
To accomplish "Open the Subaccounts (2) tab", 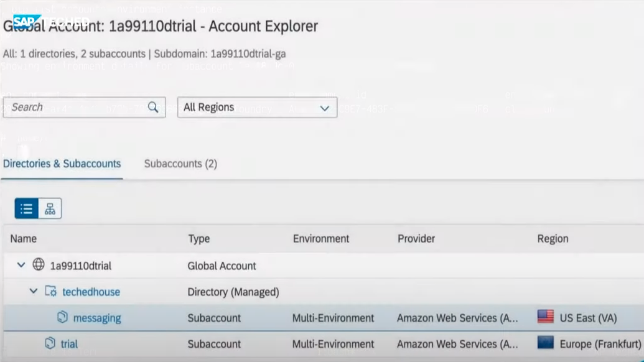I will pos(180,164).
